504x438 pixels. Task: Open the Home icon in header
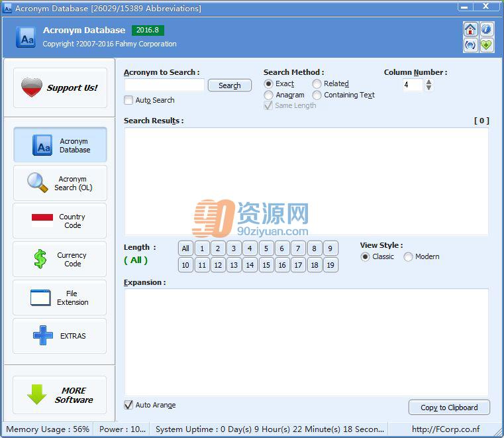tap(470, 30)
